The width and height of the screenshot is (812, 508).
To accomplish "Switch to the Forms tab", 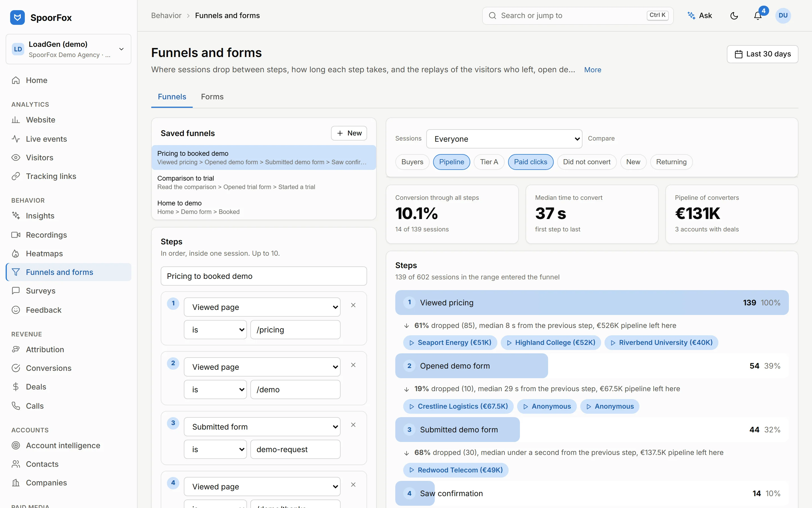I will (212, 97).
